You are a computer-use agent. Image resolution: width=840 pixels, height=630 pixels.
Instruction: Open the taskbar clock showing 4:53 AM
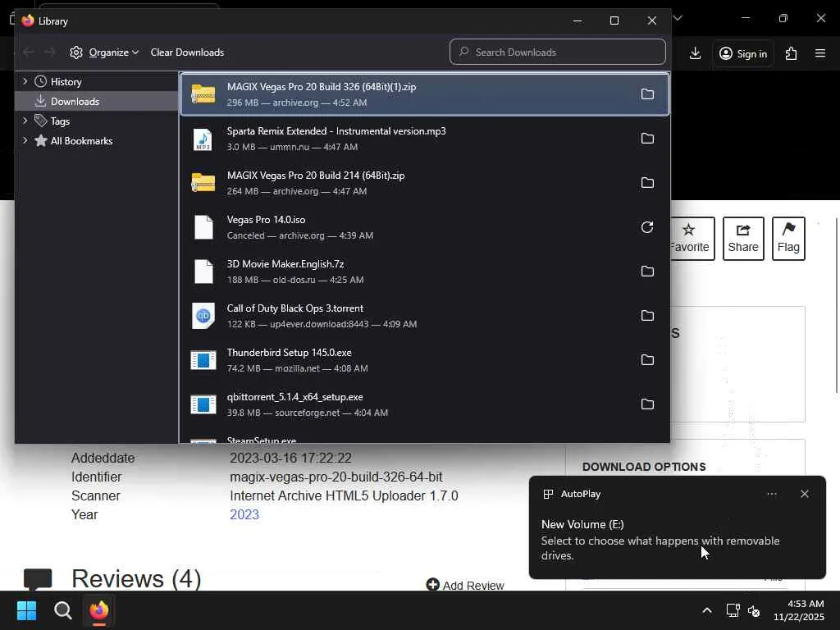pos(798,610)
